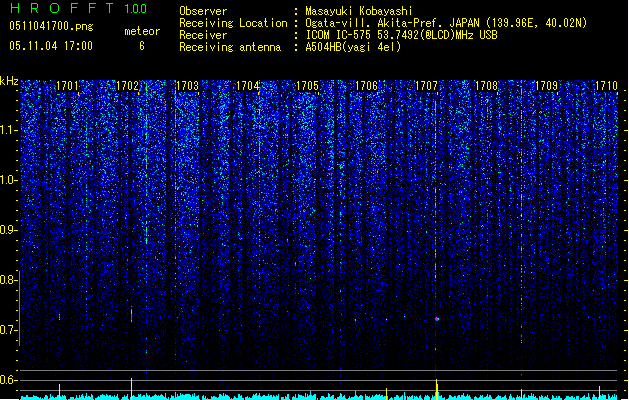
Task: Click the red meteor echo streak near 1702
Action: pos(131,315)
